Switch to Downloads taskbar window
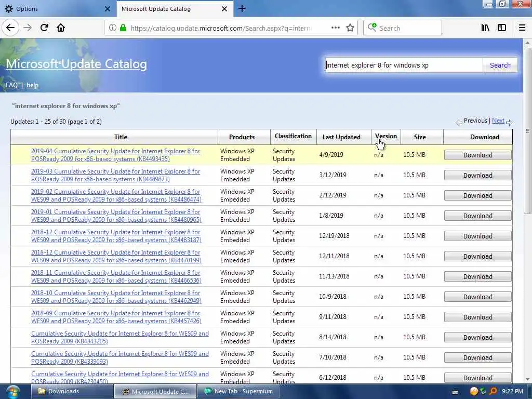This screenshot has width=532, height=399. click(72, 392)
